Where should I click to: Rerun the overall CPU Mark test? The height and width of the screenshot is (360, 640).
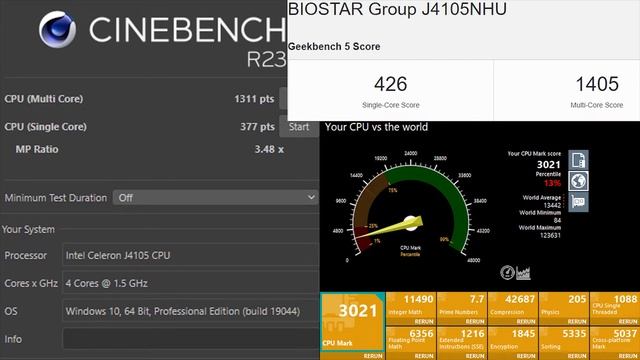point(373,356)
